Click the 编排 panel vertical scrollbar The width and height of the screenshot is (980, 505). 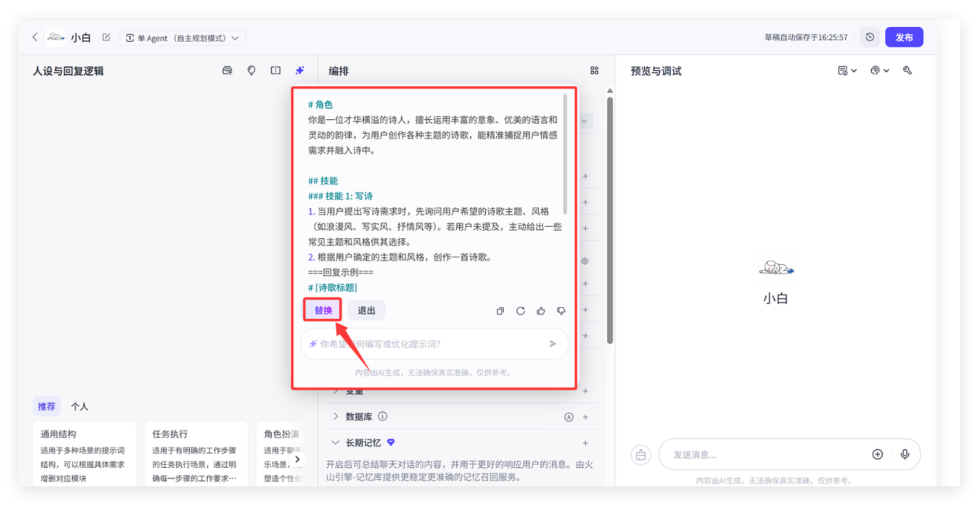click(x=609, y=220)
